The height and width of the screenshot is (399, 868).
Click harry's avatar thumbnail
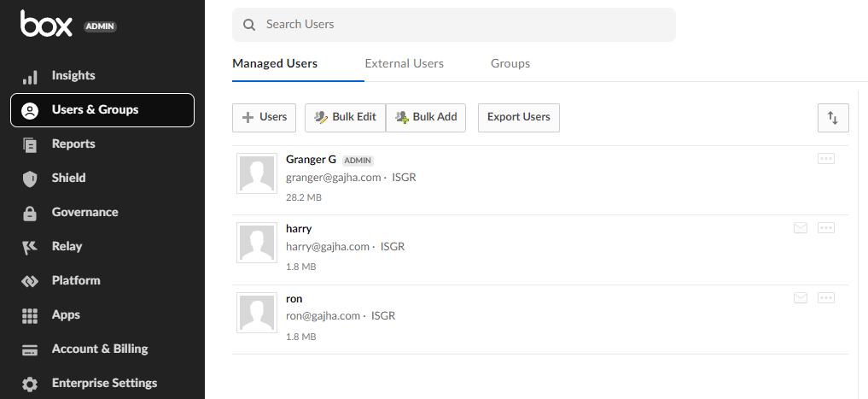tap(257, 243)
